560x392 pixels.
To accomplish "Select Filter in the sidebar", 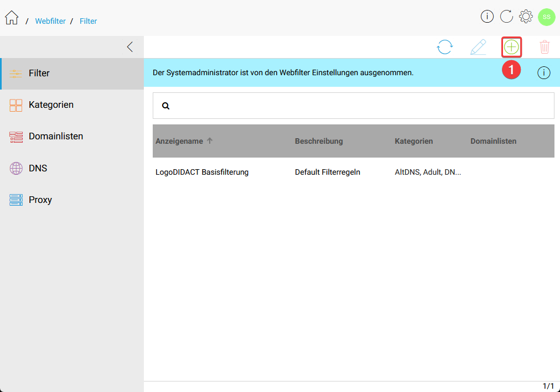I will coord(72,74).
